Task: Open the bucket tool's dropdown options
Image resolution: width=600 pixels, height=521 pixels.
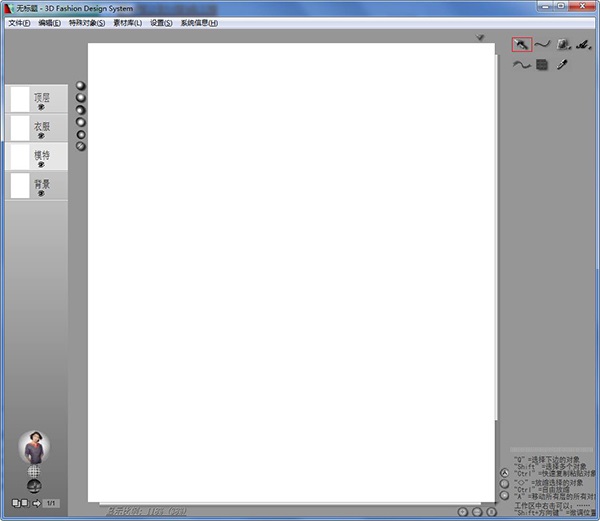Action: pos(569,48)
